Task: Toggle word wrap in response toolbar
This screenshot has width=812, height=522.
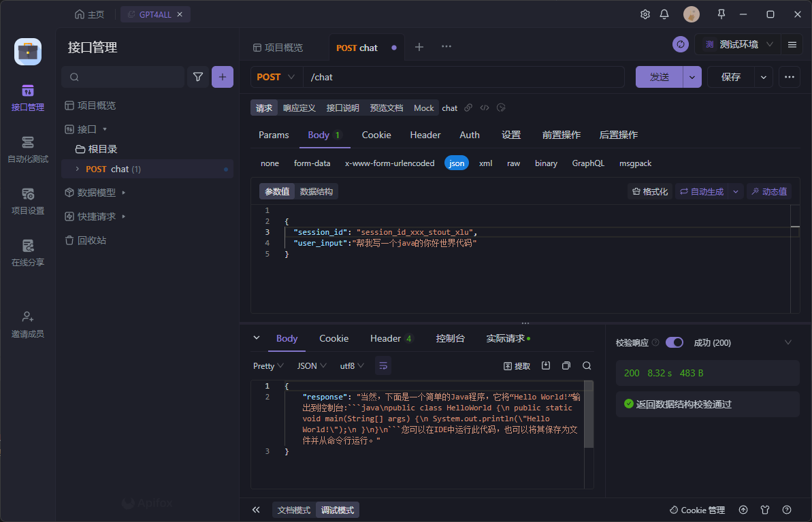Action: click(383, 365)
